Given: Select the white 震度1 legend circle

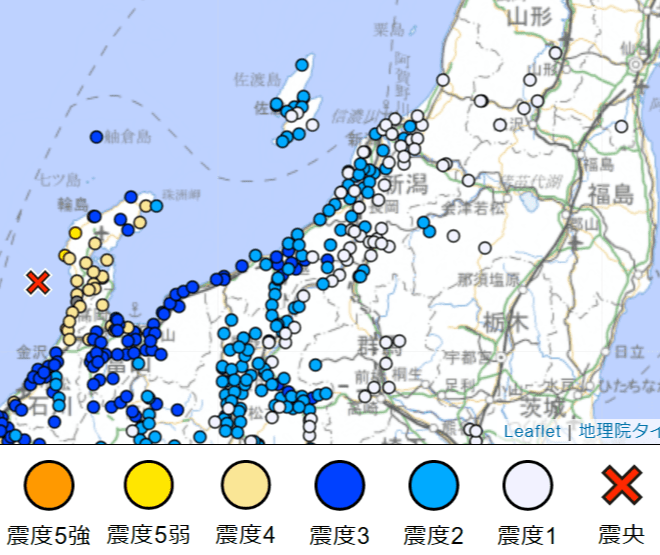Looking at the screenshot, I should click(x=528, y=486).
